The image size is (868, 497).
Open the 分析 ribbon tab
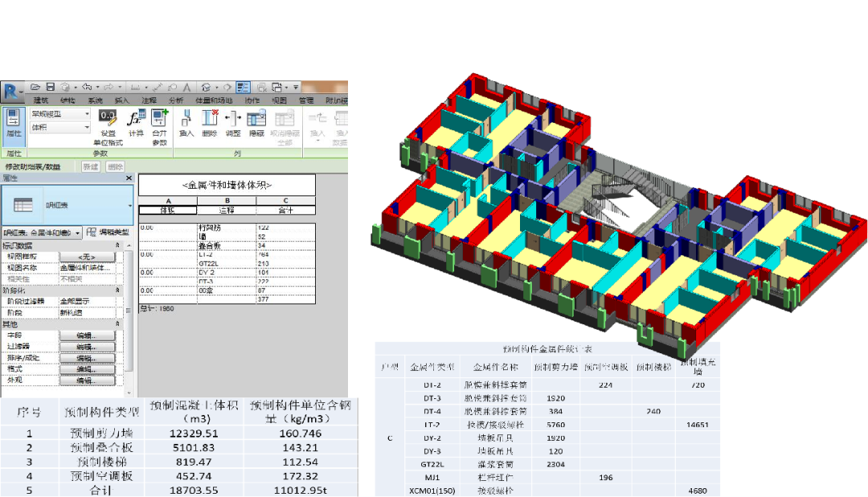point(175,100)
